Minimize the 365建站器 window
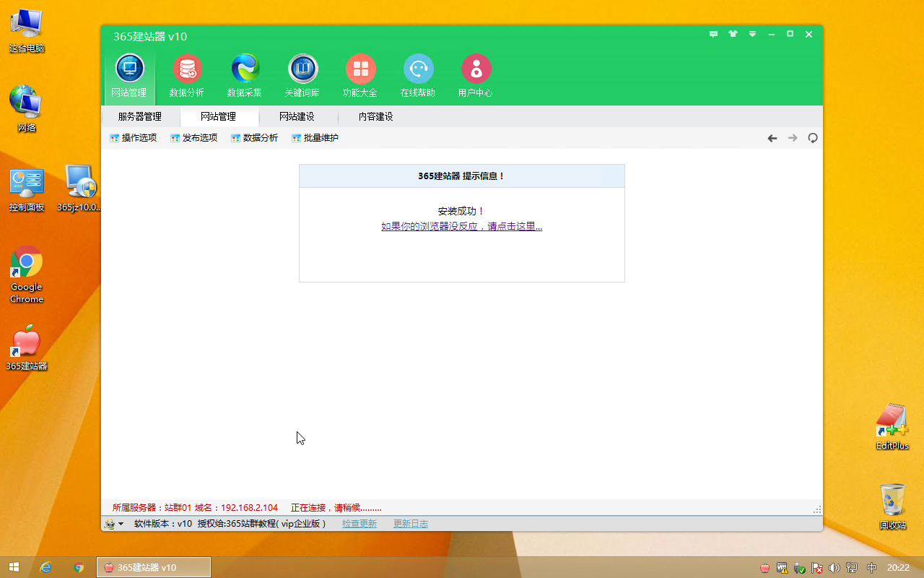 772,34
